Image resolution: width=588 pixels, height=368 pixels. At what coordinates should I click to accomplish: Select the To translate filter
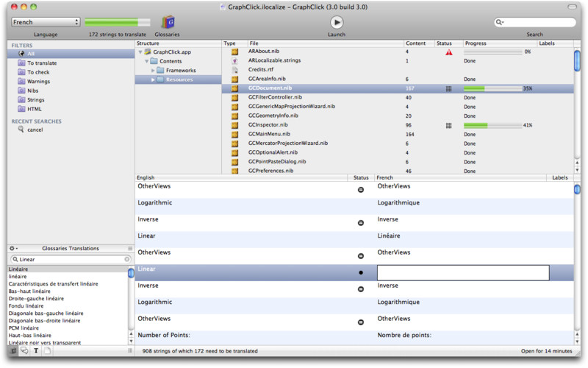point(42,63)
